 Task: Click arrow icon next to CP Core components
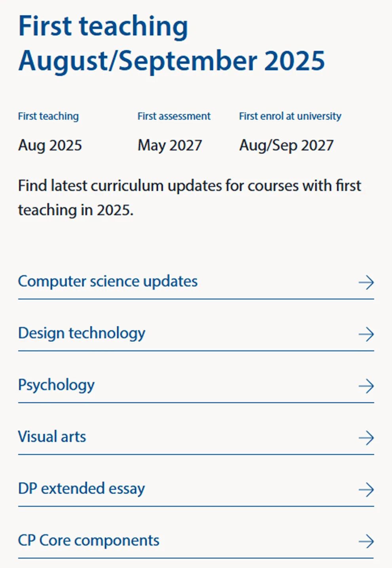pos(366,541)
